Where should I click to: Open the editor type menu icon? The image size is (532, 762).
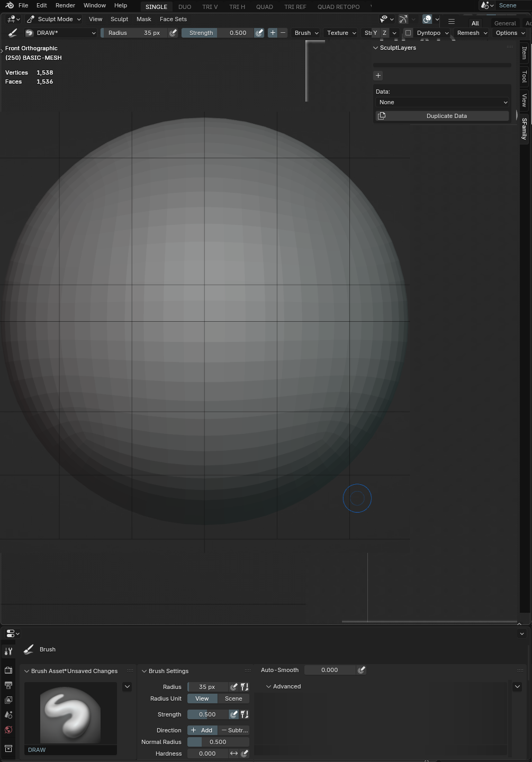point(13,19)
